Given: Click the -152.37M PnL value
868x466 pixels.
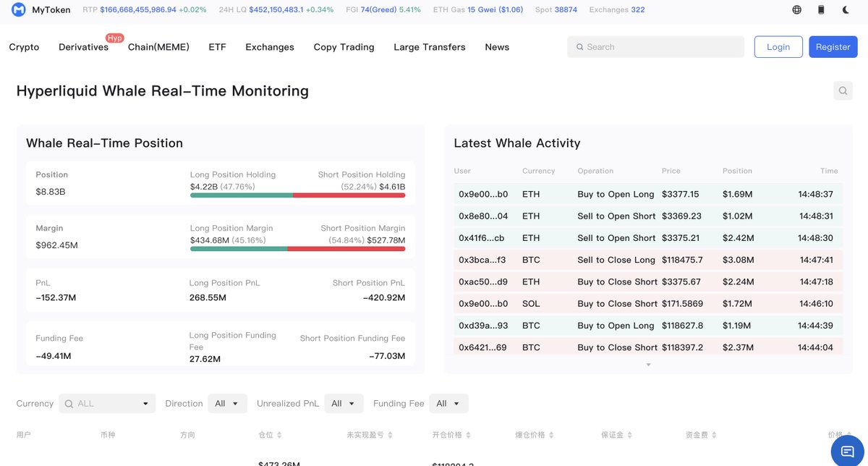Looking at the screenshot, I should tap(56, 297).
